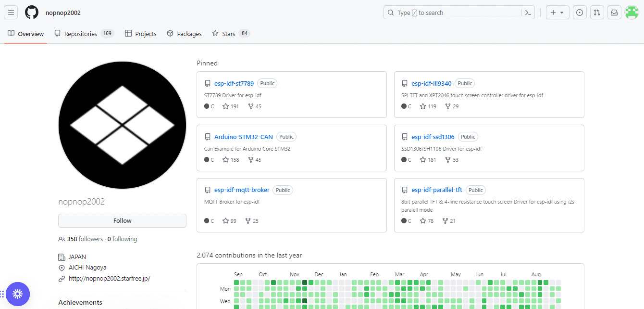Click "2,074 contributions in the last year"
Viewport: 644px width, 309px height.
249,255
